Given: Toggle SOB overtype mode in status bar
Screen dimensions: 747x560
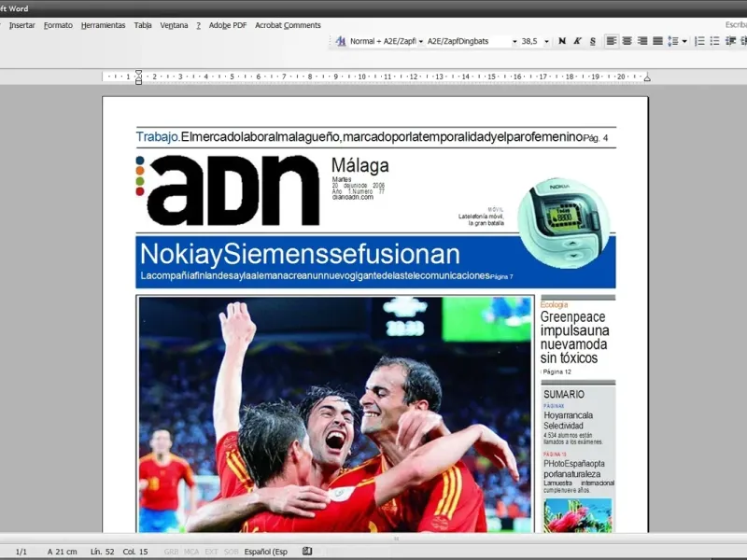Looking at the screenshot, I should point(231,552).
